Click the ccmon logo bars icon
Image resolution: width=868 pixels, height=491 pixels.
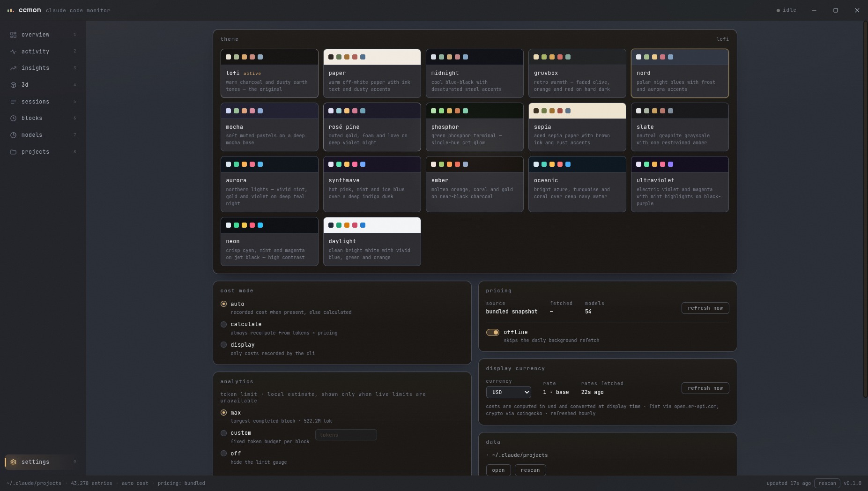tap(10, 10)
